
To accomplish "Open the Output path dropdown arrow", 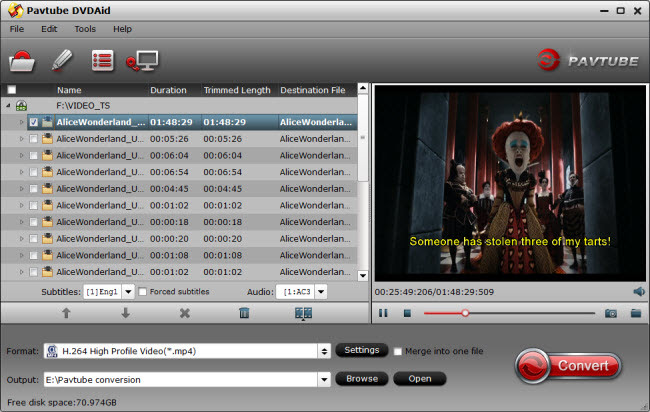I will pyautogui.click(x=324, y=379).
